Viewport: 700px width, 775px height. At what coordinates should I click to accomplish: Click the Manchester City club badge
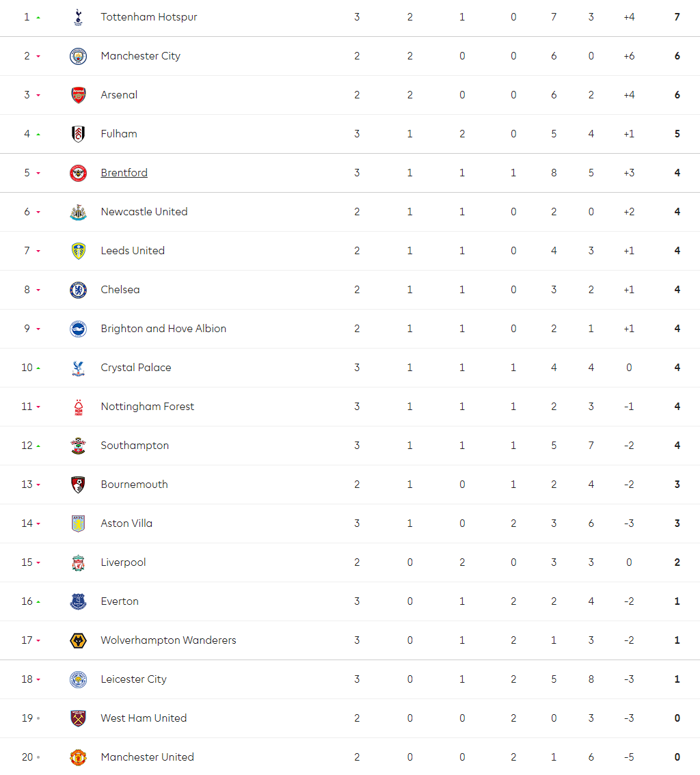[x=78, y=56]
